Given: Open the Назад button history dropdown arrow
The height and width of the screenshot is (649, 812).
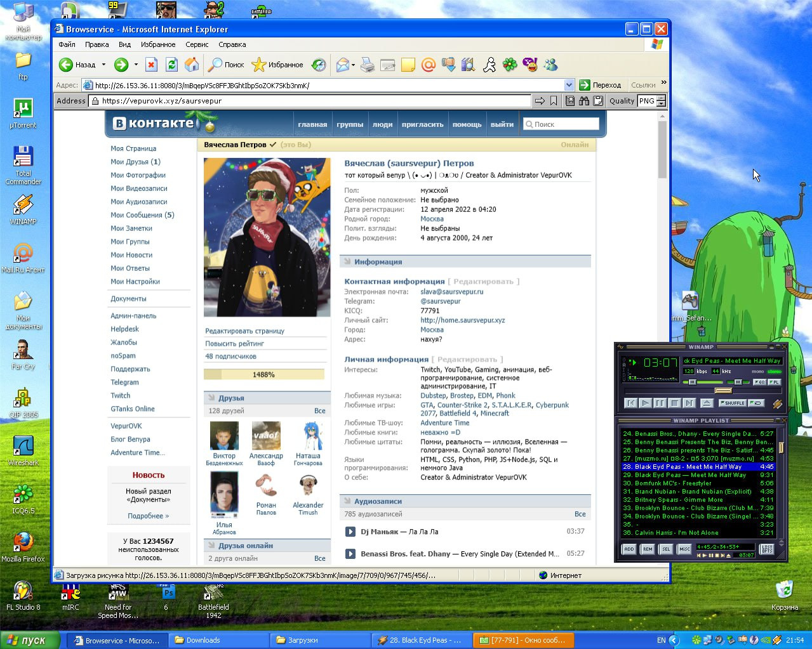Looking at the screenshot, I should click(x=103, y=65).
